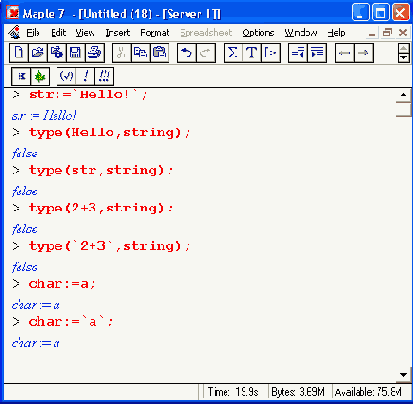Click the Cut scissors icon
Viewport: 413px width, 404px height.
[x=122, y=53]
